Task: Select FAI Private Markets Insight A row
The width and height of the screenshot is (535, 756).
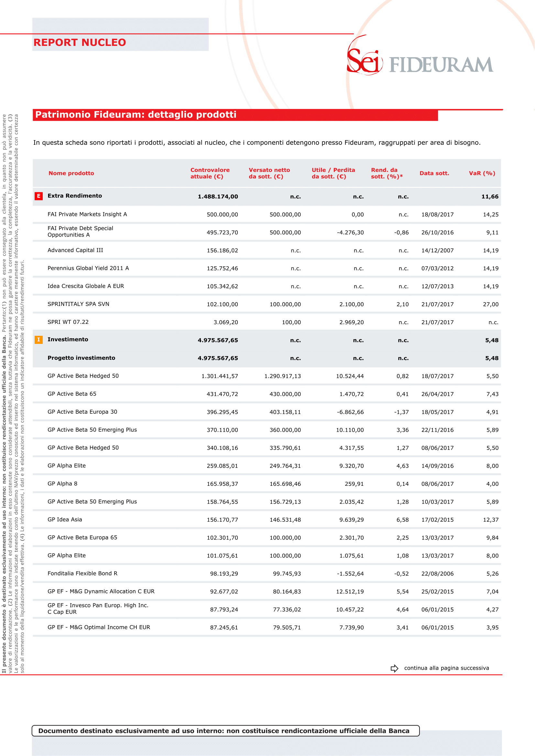Action: (267, 214)
